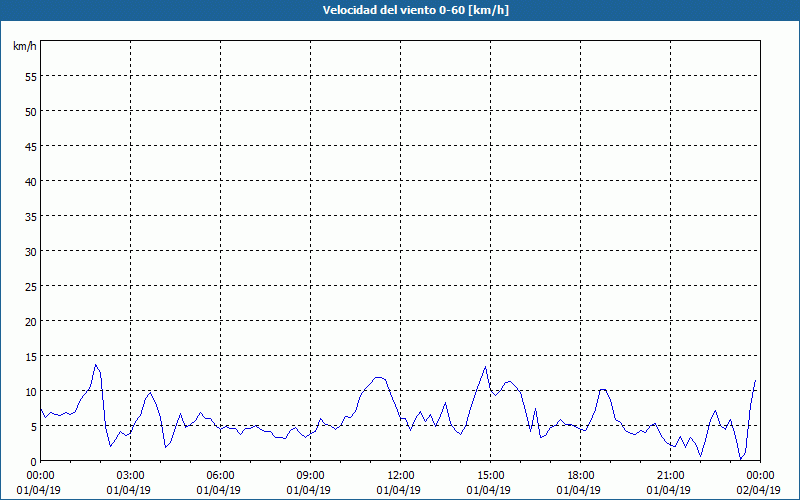800x500 pixels.
Task: Click the 06:00 time axis label
Action: coord(220,476)
